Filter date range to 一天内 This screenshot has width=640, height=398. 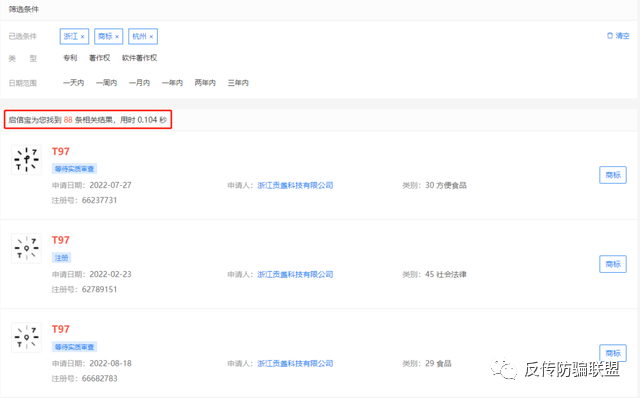[73, 83]
